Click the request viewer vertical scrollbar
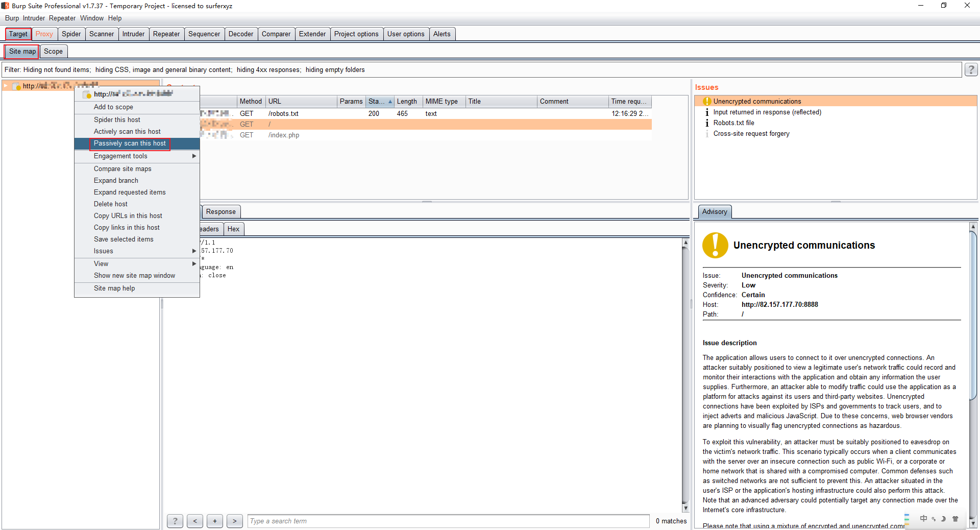Viewport: 980px width, 530px height. tap(685, 375)
